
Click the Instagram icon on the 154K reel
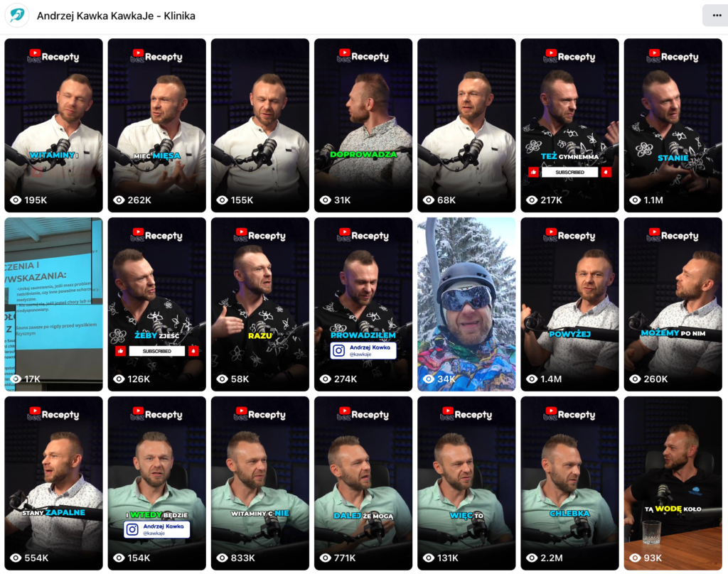pos(132,529)
